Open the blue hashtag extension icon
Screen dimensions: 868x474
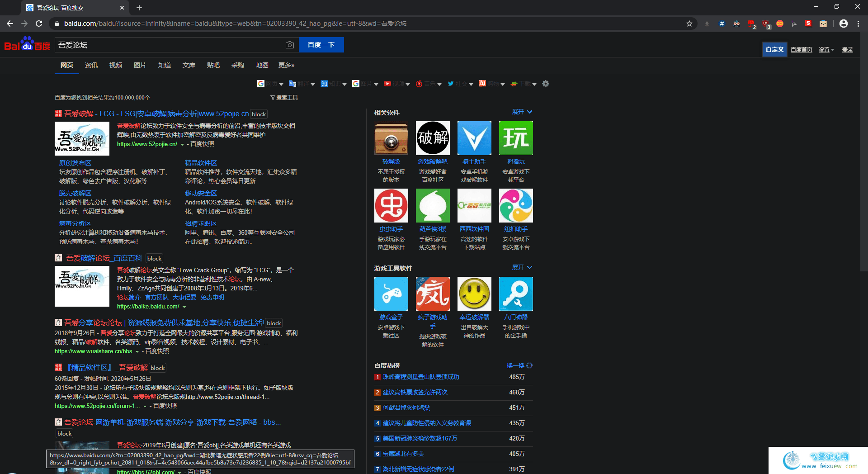point(722,24)
